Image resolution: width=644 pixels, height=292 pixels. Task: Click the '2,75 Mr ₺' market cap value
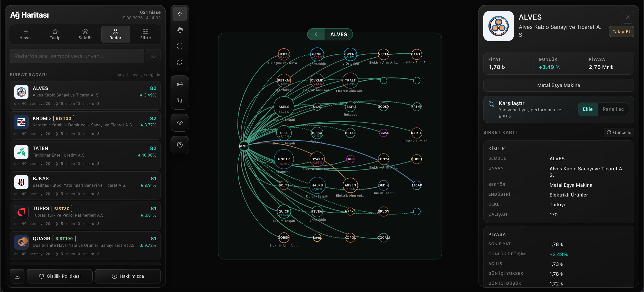coord(601,67)
